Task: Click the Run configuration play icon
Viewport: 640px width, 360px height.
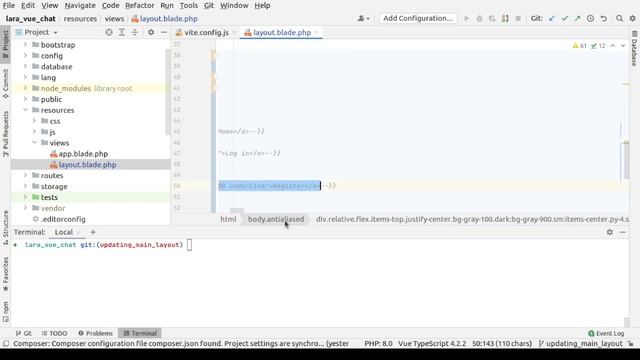Action: [467, 18]
